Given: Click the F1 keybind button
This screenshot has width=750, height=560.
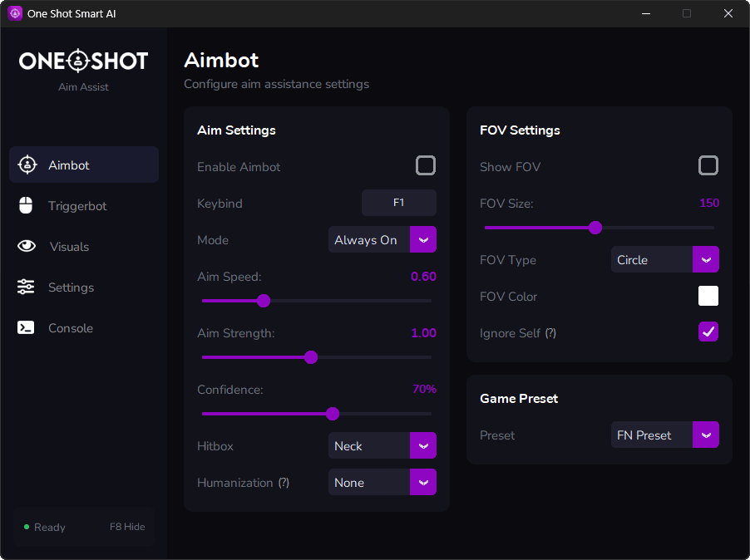Looking at the screenshot, I should (398, 203).
